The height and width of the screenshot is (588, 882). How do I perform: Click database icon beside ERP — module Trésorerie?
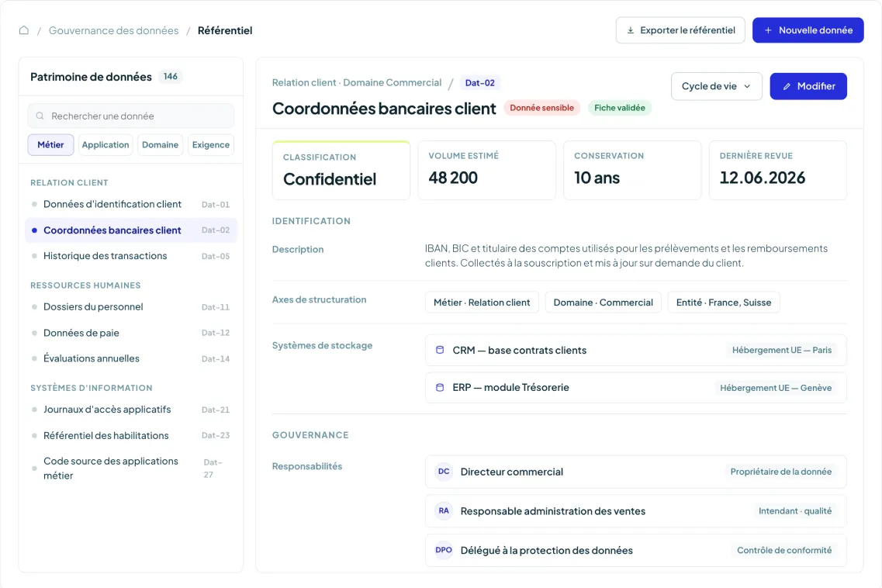tap(440, 387)
